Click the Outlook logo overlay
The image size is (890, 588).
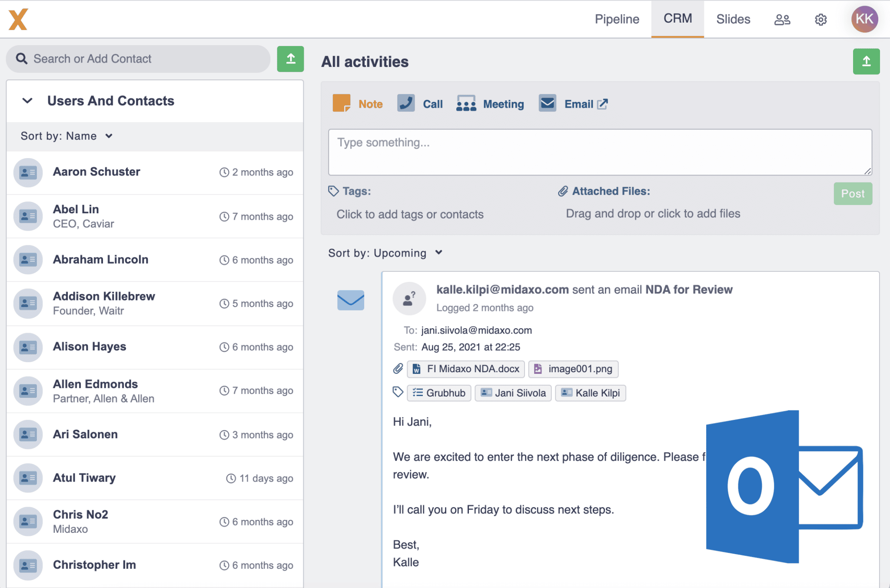[x=784, y=486]
